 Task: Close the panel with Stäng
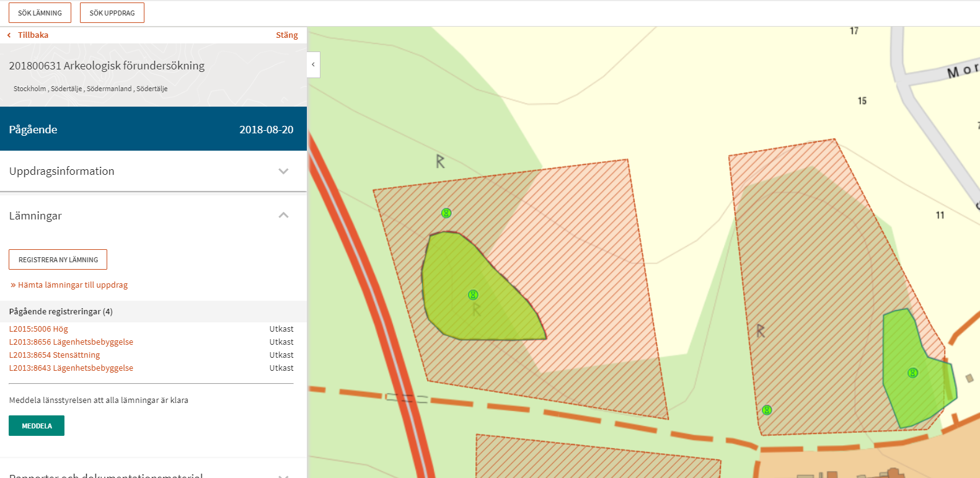tap(287, 35)
